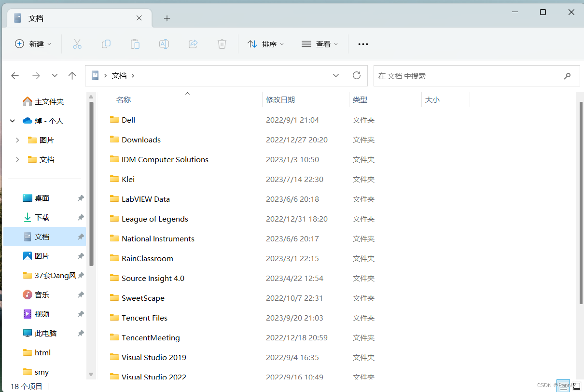Sort by 大小 column header

click(445, 99)
